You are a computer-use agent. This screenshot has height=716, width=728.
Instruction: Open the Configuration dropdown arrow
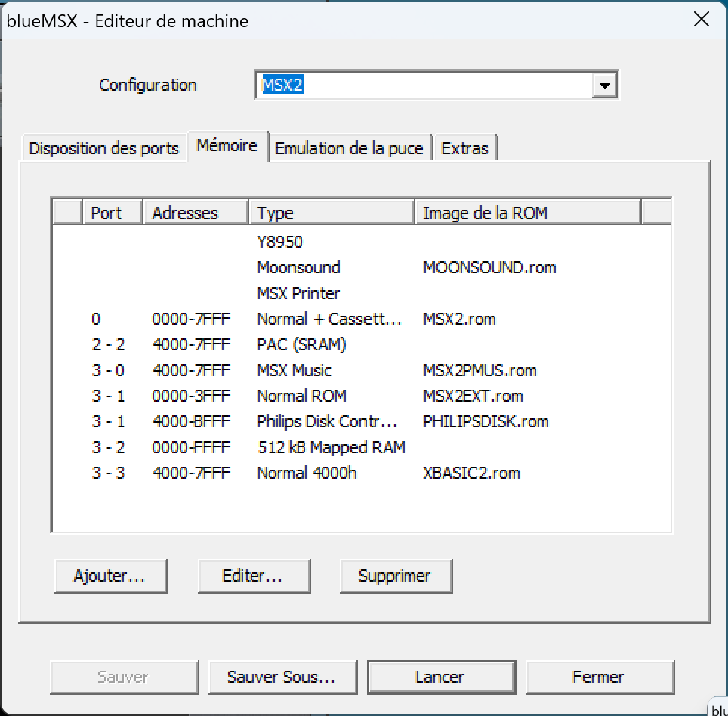pos(604,85)
